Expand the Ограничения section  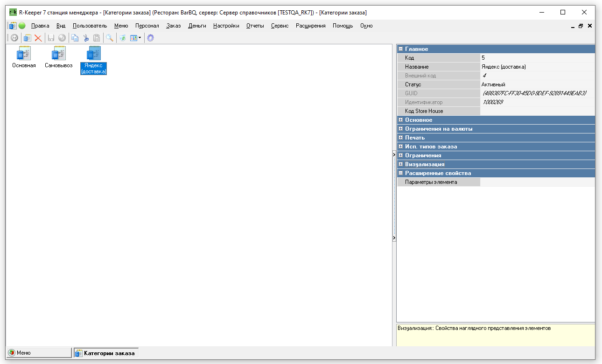(x=400, y=155)
